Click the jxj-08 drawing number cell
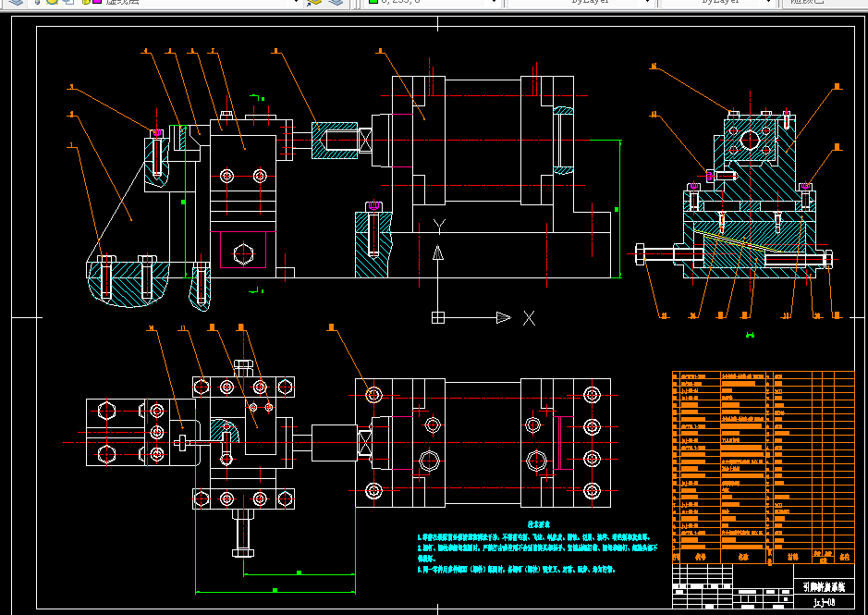Screen dimensions: 868x615 tap(824, 602)
